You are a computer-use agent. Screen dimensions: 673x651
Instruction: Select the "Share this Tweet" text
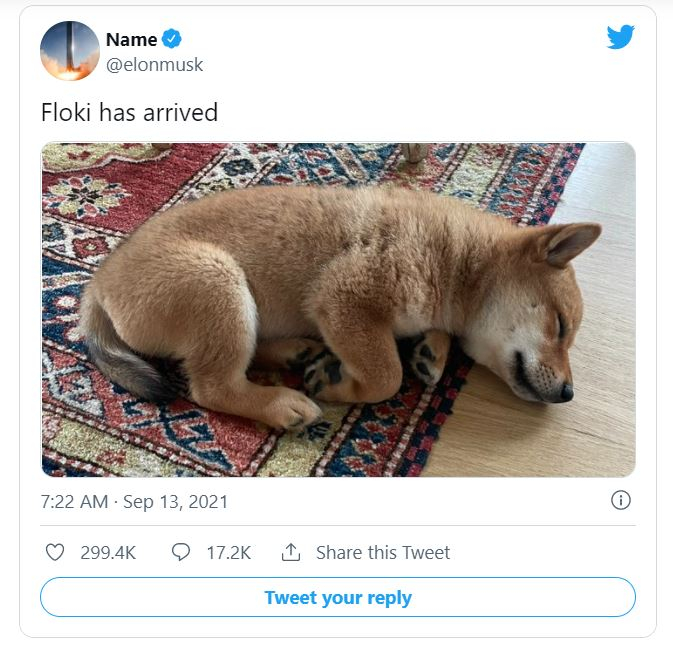[383, 553]
